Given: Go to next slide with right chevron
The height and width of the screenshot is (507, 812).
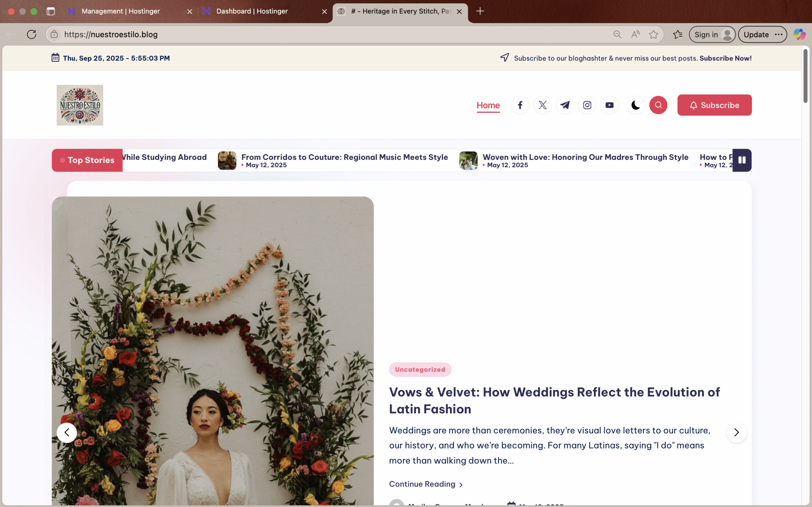Looking at the screenshot, I should point(736,432).
